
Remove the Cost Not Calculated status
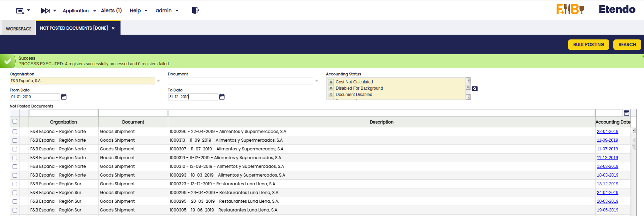coord(331,82)
